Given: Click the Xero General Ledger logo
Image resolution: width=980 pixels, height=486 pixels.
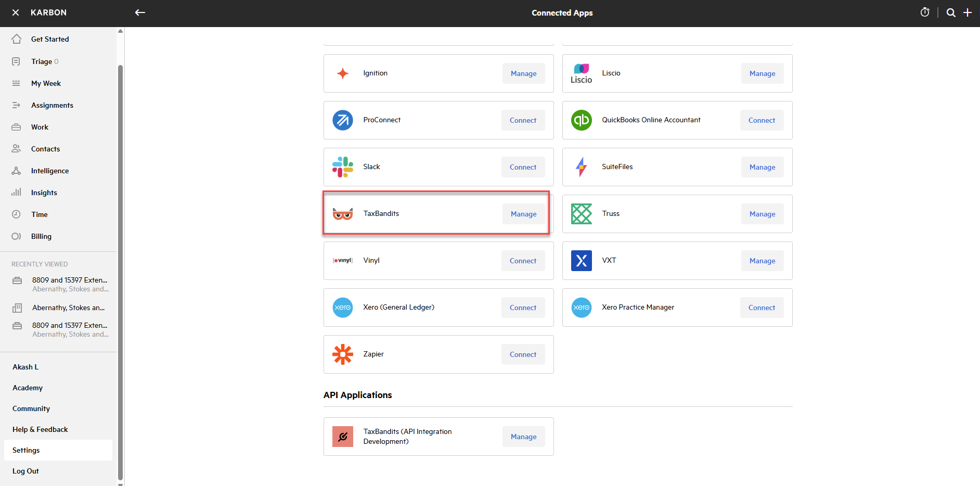Looking at the screenshot, I should point(343,308).
